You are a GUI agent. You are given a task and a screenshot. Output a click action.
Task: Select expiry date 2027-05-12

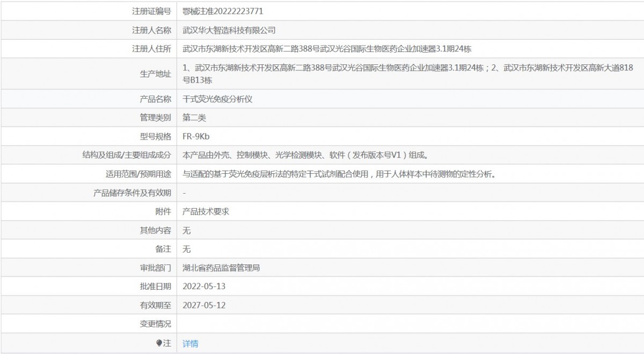204,305
